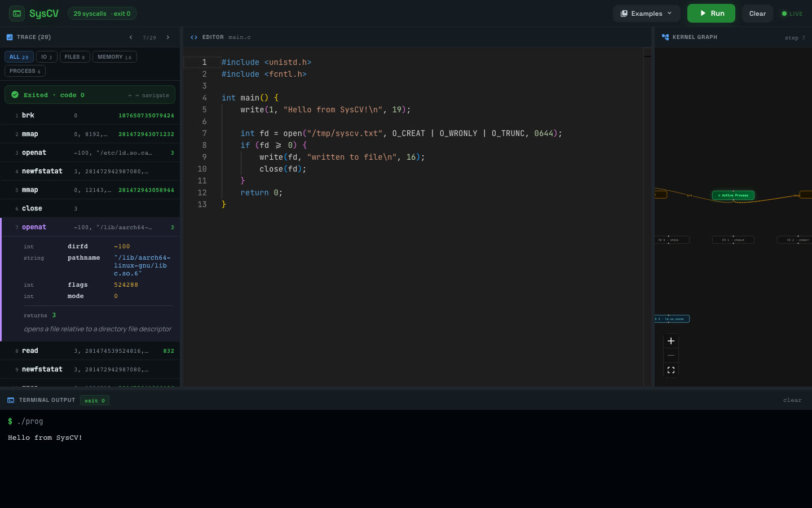
Task: Filter trace by FILES syscalls
Action: [75, 57]
